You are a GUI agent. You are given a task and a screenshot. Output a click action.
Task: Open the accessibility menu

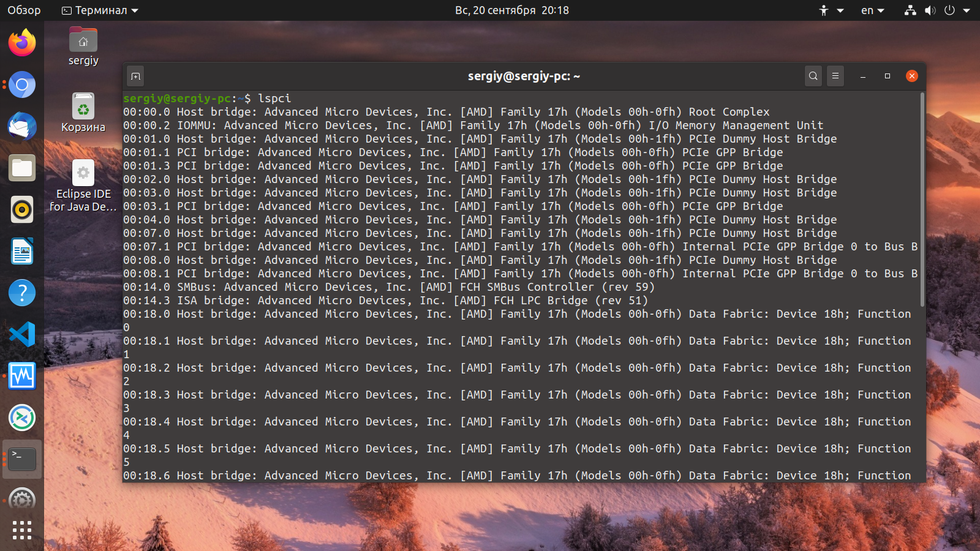pos(831,10)
